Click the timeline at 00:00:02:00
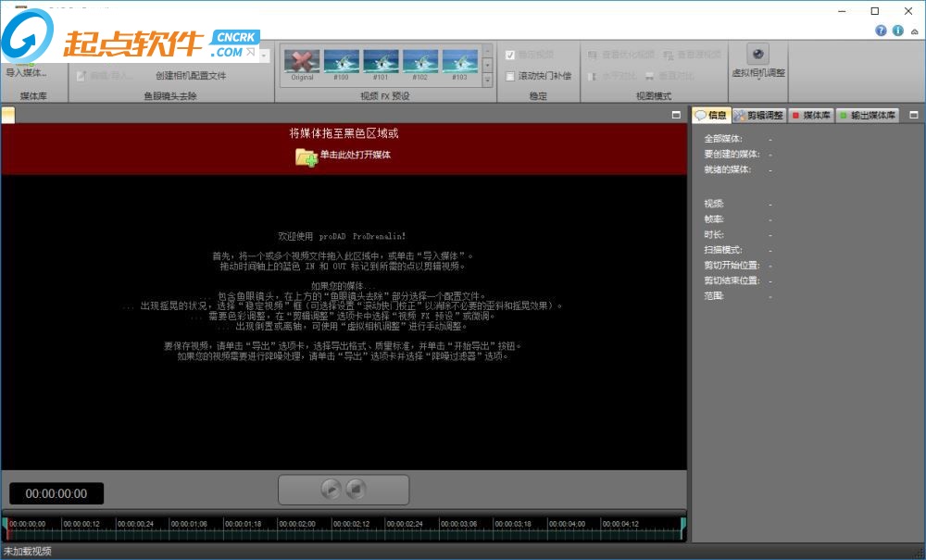 click(297, 524)
